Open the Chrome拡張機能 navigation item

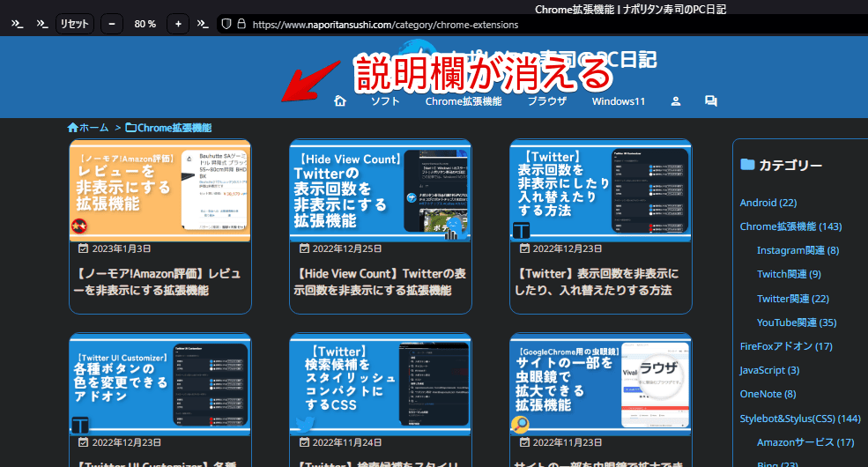click(x=464, y=101)
